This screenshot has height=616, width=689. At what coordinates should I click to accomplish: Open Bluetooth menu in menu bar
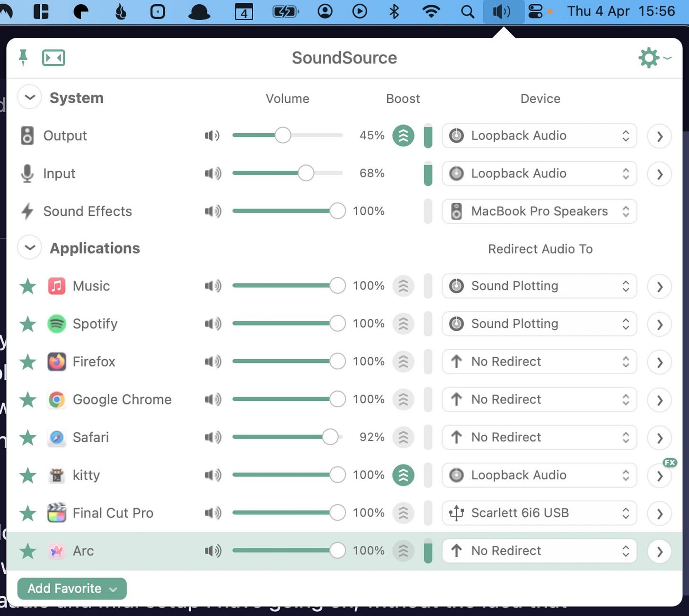[x=394, y=11]
